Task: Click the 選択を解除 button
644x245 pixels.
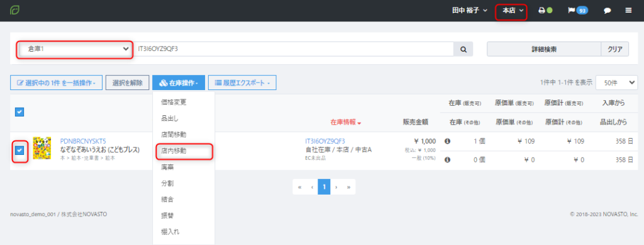Action: (x=127, y=83)
